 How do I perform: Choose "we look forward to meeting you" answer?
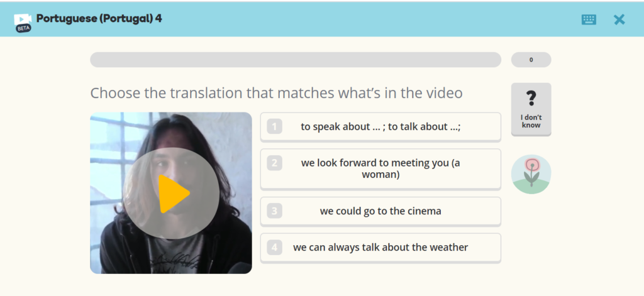(380, 168)
